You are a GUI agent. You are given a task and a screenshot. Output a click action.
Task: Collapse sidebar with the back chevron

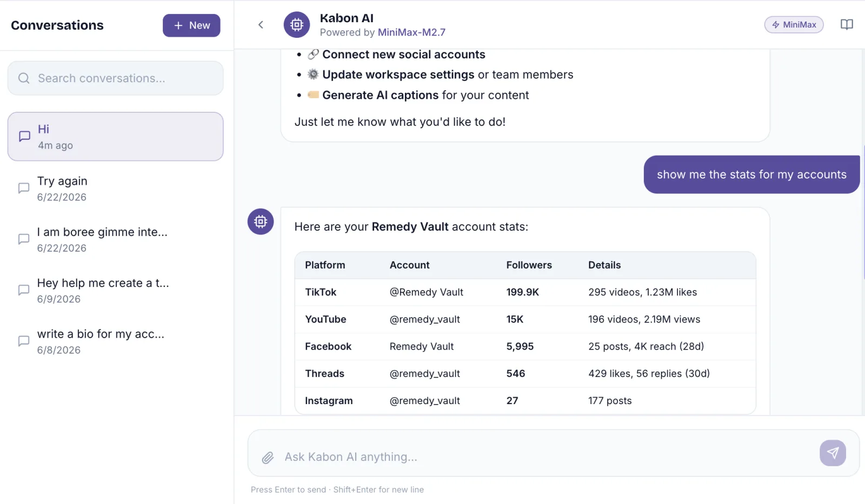(261, 25)
